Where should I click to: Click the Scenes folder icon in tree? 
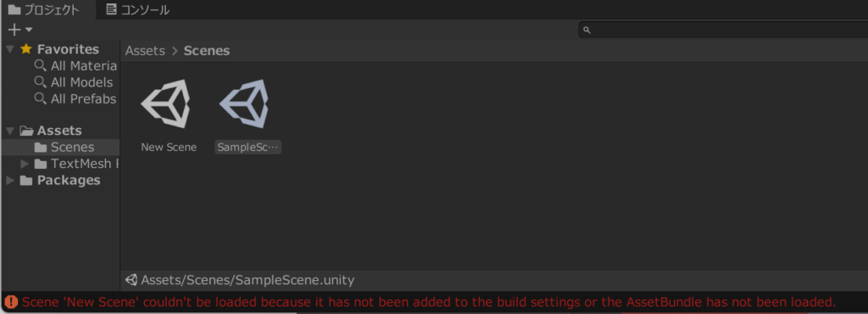(41, 148)
